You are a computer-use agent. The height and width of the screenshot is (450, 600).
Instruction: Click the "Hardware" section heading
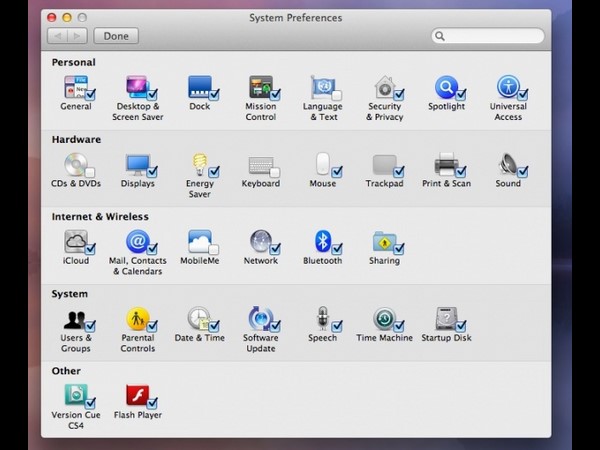tap(76, 139)
